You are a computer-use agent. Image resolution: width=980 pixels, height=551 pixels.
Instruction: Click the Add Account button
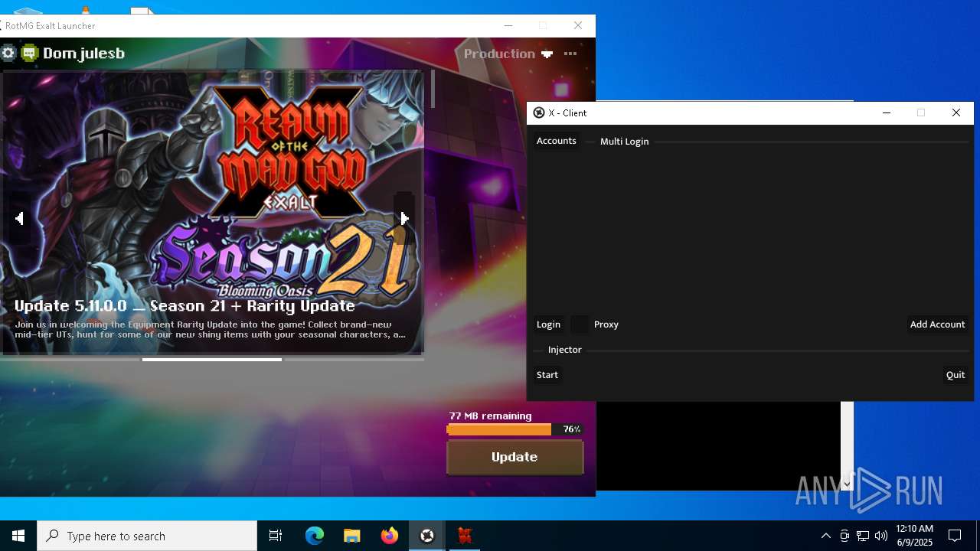(937, 324)
